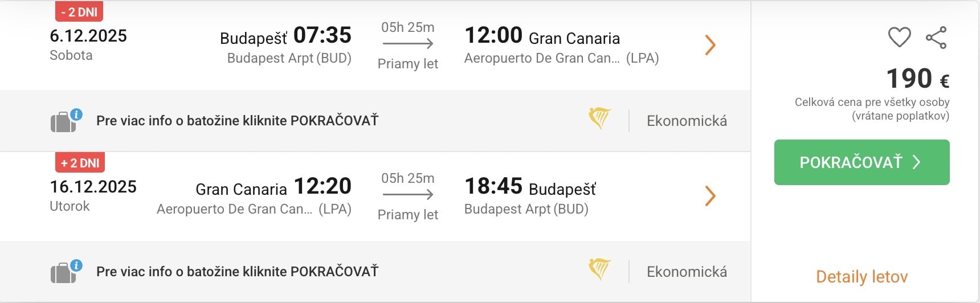Image resolution: width=980 pixels, height=303 pixels.
Task: Click Ekonomická class on outbound flight
Action: tap(687, 121)
